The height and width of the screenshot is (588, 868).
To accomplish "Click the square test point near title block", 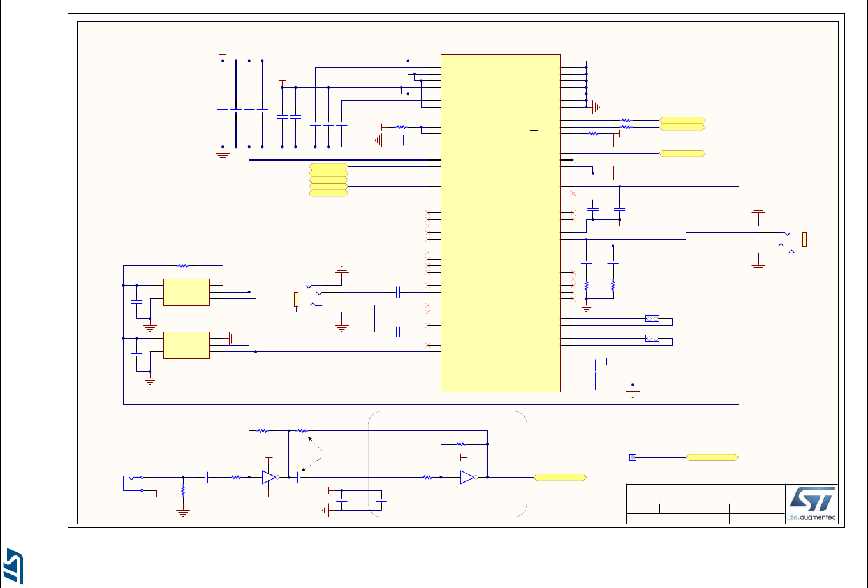I will pyautogui.click(x=633, y=457).
